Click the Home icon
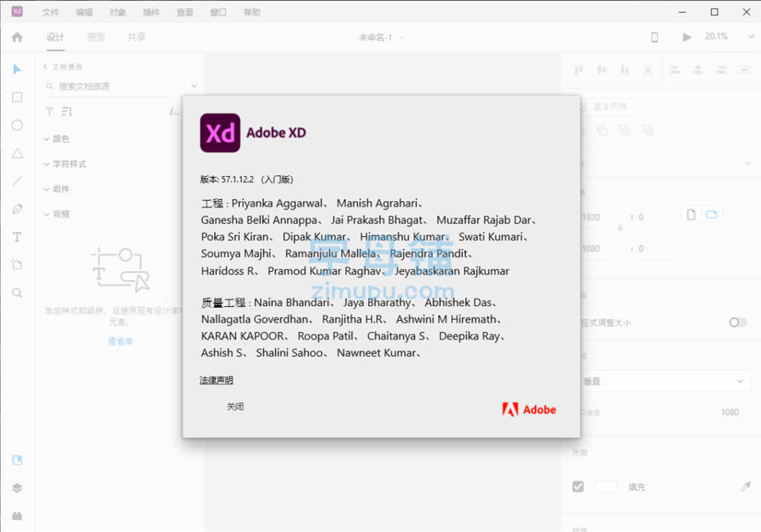761x532 pixels. point(17,37)
